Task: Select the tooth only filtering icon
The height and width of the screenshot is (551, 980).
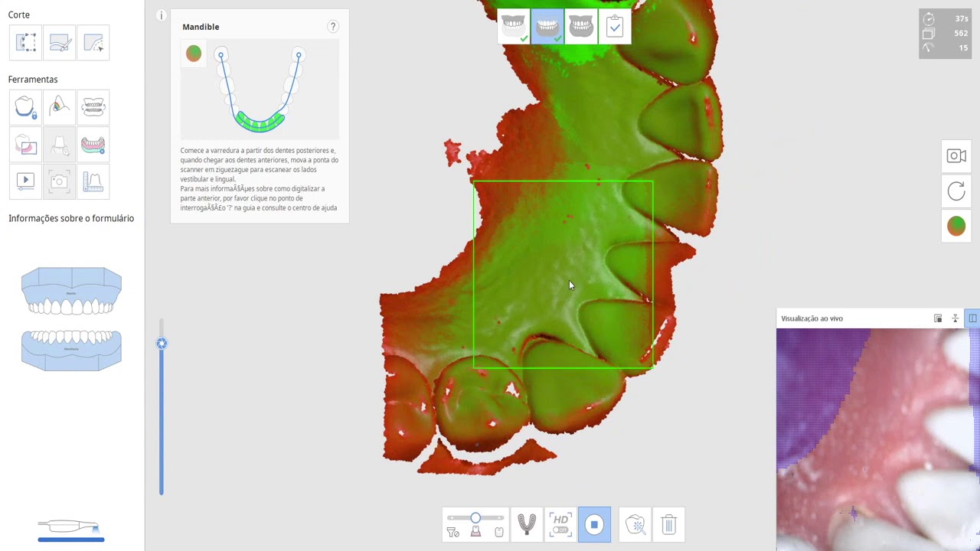Action: [x=499, y=532]
